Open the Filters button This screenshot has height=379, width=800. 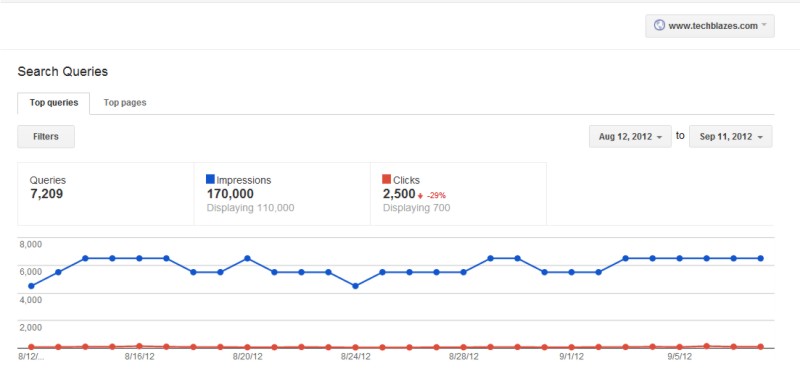(x=46, y=137)
